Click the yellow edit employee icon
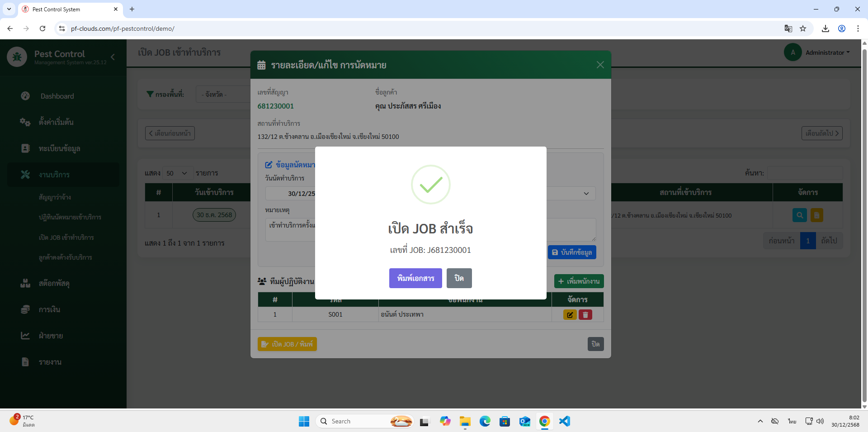Viewport: 868px width, 432px height. (x=570, y=315)
